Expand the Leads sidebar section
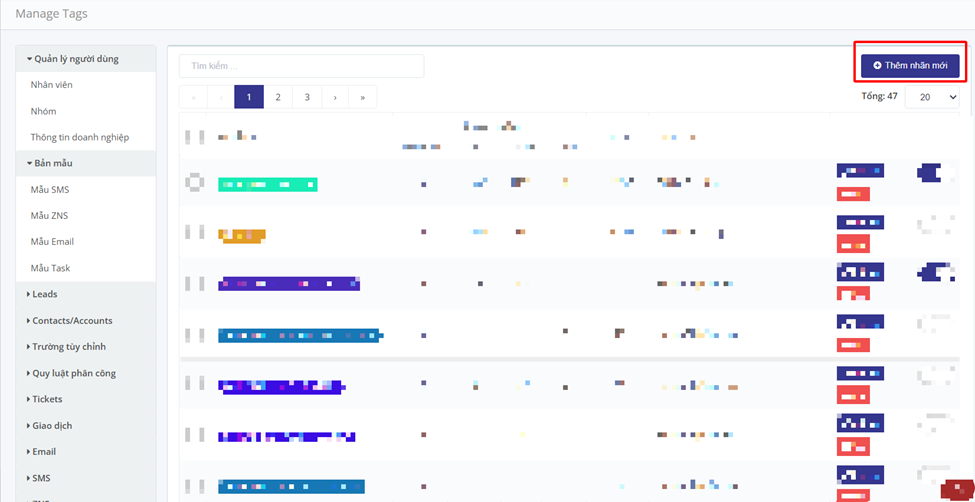975x502 pixels. [44, 294]
